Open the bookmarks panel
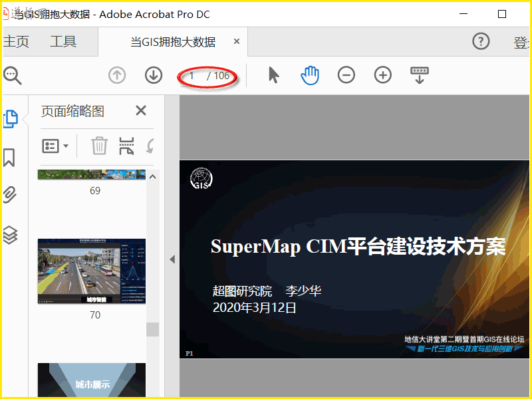Viewport: 532px width, 399px height. (x=9, y=158)
